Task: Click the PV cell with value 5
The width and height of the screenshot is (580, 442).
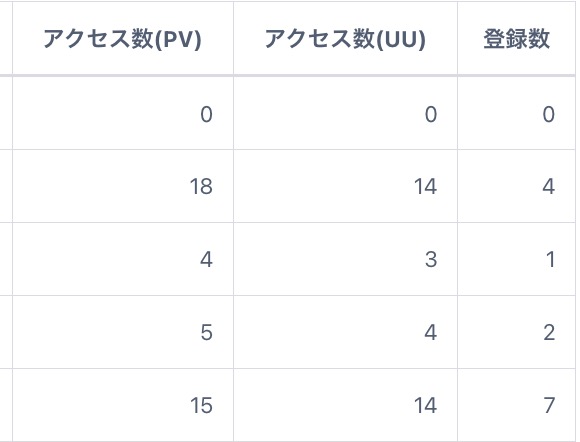Action: click(123, 332)
